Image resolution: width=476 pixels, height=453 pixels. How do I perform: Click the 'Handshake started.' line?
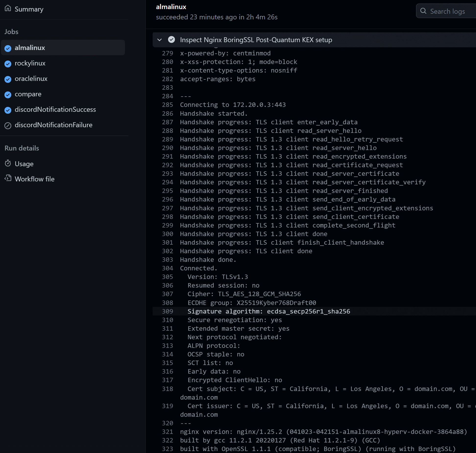click(x=214, y=113)
